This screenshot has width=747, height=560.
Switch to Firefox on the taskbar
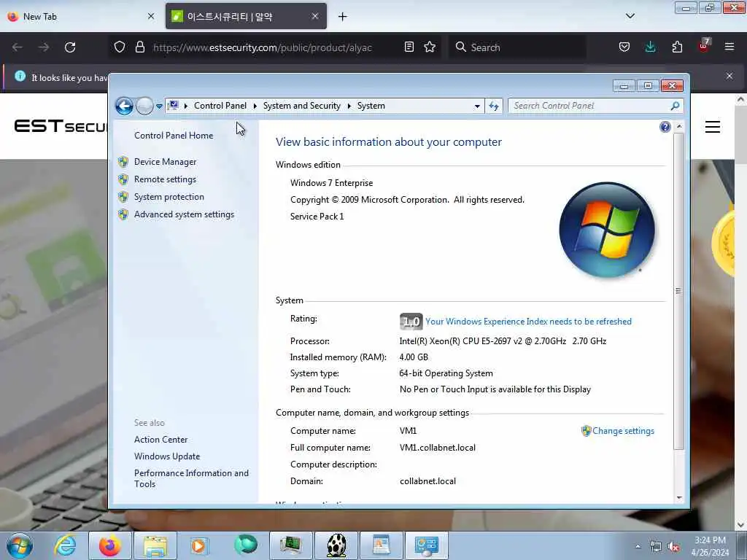pyautogui.click(x=109, y=545)
